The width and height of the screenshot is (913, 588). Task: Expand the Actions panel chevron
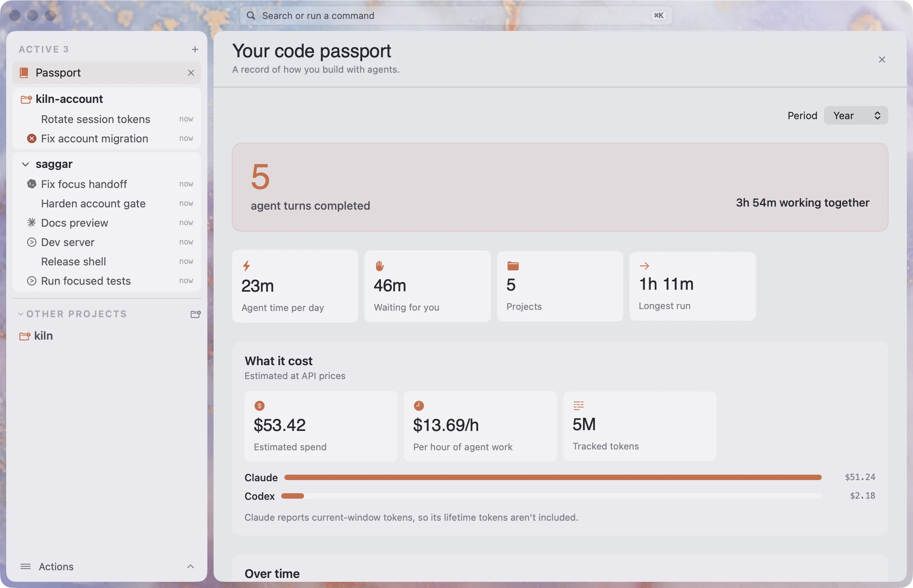coord(191,567)
